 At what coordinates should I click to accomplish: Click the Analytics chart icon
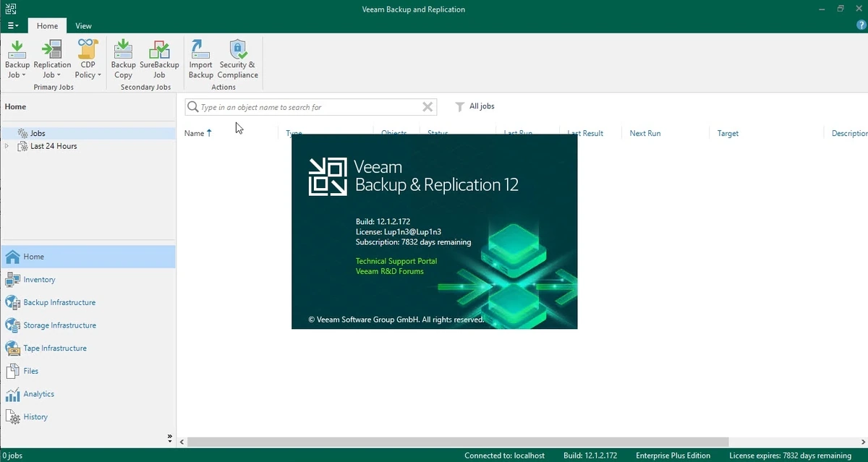tap(12, 394)
